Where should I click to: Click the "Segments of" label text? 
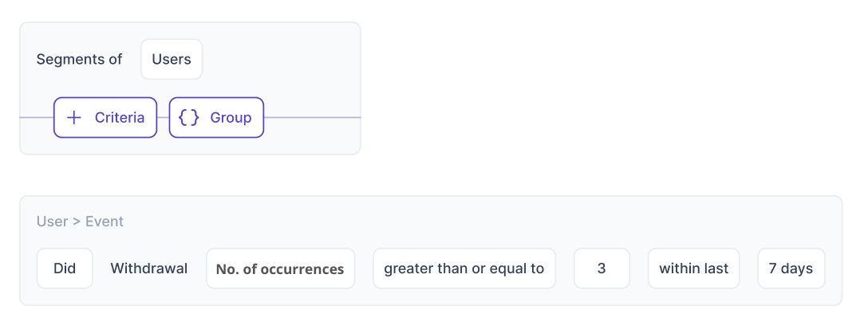[80, 60]
